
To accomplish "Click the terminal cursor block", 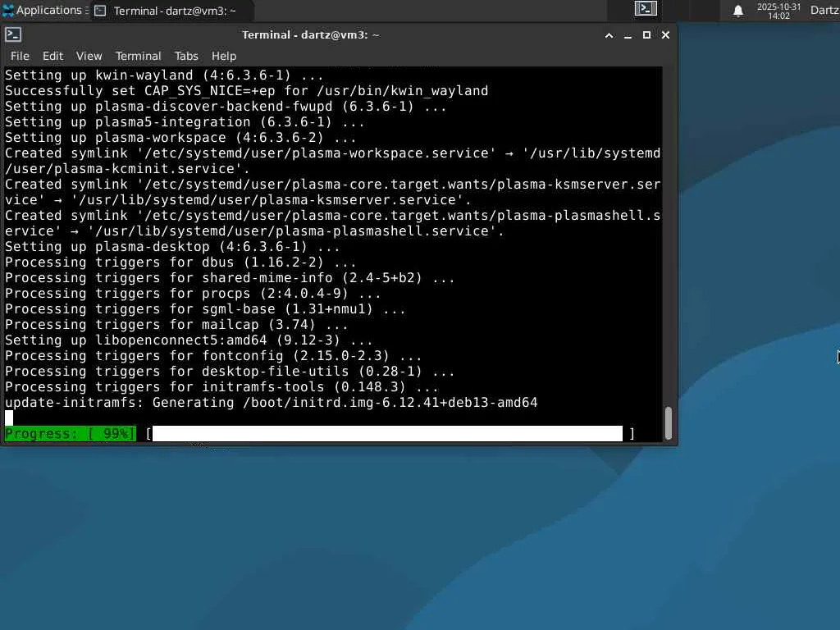I will 9,418.
